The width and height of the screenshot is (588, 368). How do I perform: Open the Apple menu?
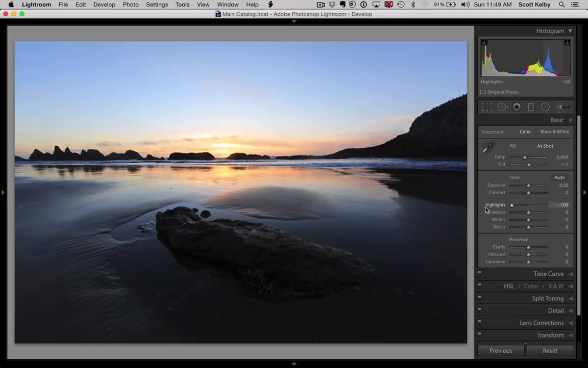pyautogui.click(x=11, y=4)
